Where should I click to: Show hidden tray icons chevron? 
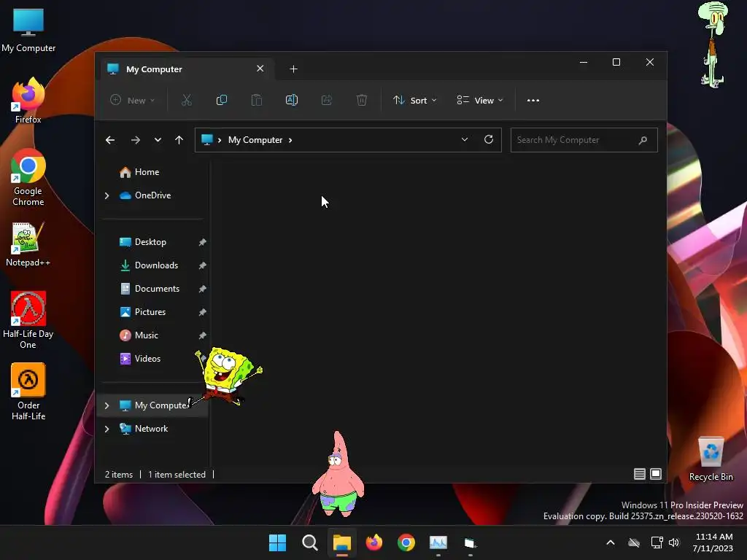[x=611, y=542]
